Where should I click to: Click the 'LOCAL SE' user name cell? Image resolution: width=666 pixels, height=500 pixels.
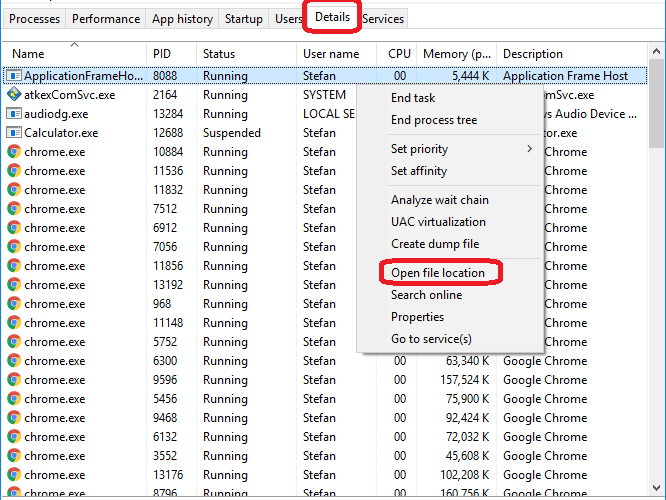(329, 114)
